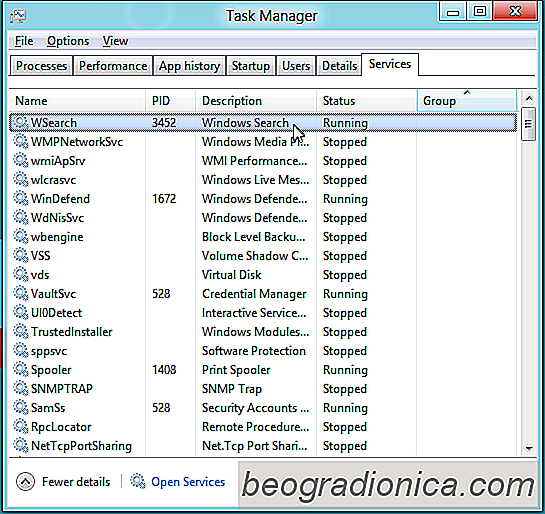Screen dimensions: 545x514
Task: Click the sppsvc service icon
Action: (x=21, y=351)
